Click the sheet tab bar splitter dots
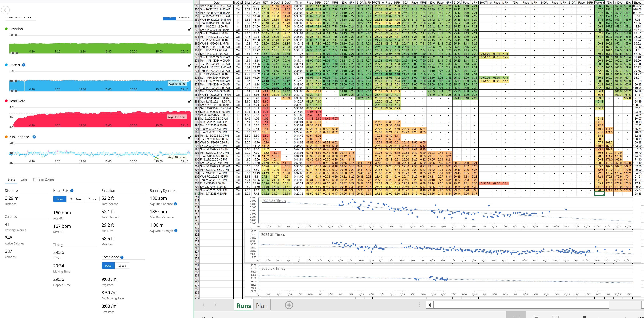644x318 pixels. tap(419, 305)
